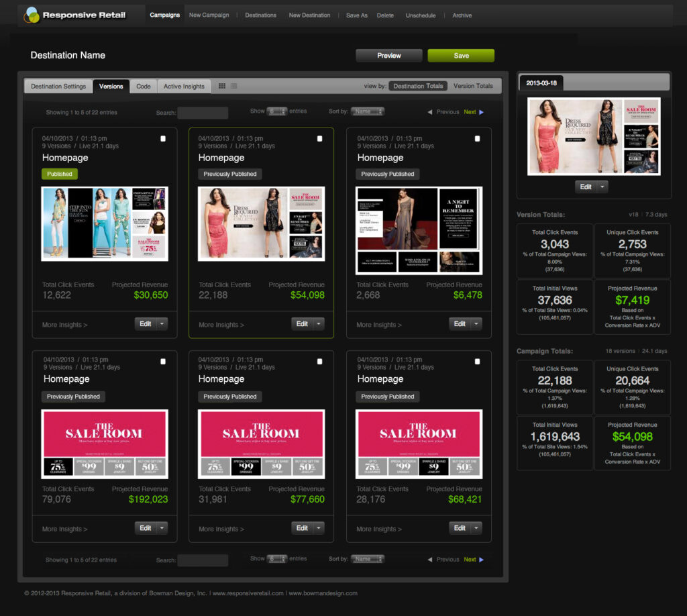The height and width of the screenshot is (616, 687).
Task: Click the bottom Next pagination link
Action: click(x=470, y=560)
